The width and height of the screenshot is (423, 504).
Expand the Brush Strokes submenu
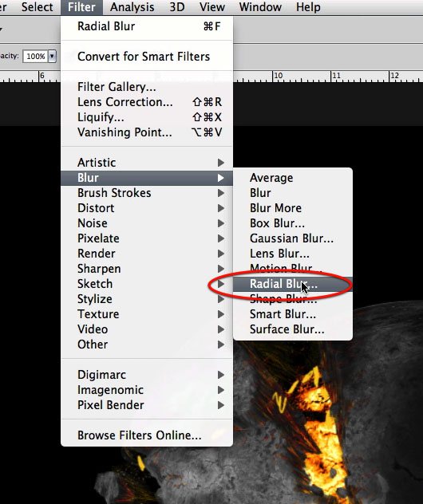pos(147,193)
